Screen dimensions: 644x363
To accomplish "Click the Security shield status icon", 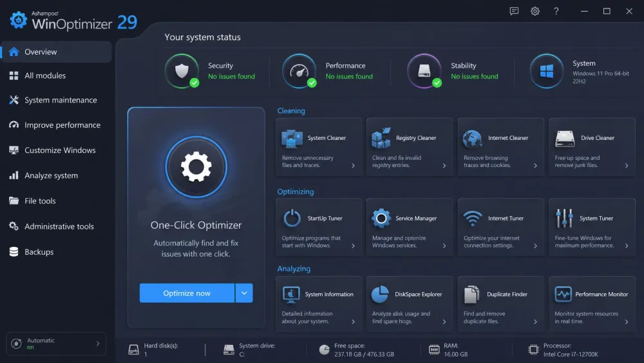I will coord(182,71).
